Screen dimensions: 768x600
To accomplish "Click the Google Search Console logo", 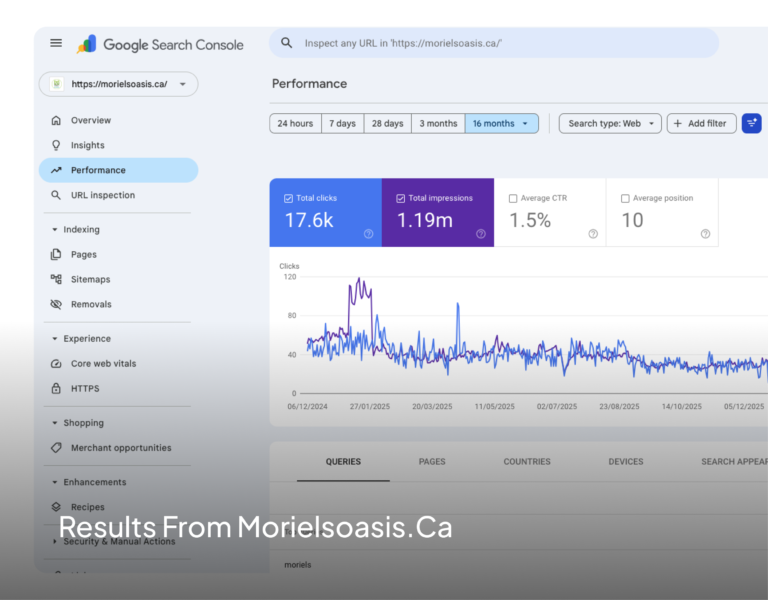I will click(x=160, y=45).
